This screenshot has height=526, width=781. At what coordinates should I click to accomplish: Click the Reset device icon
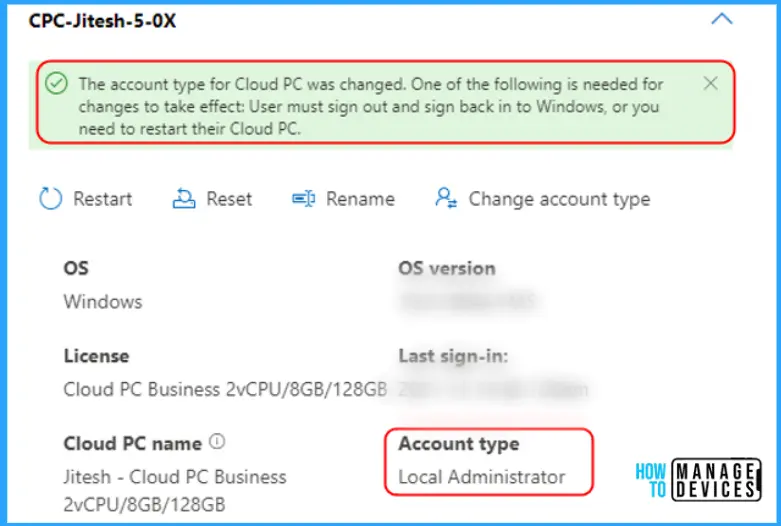click(x=183, y=199)
